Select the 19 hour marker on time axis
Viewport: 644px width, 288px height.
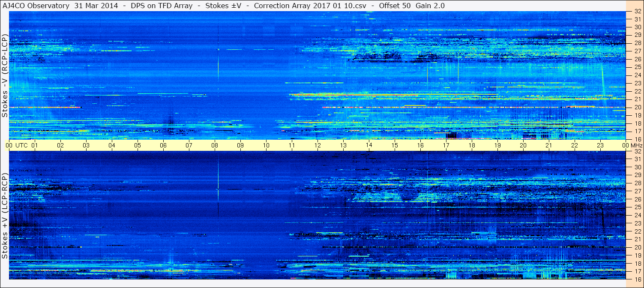coord(497,145)
